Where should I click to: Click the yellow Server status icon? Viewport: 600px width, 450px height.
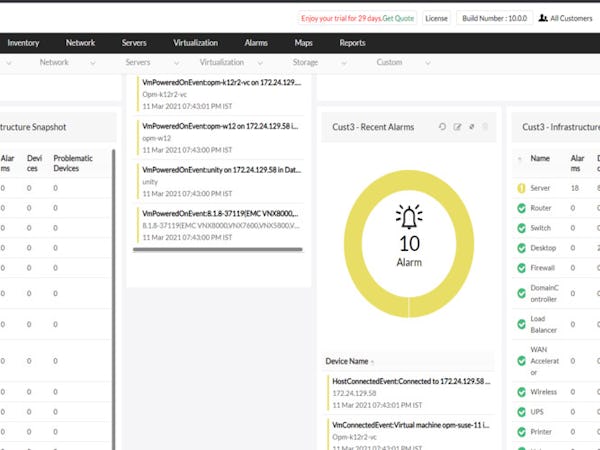point(521,188)
